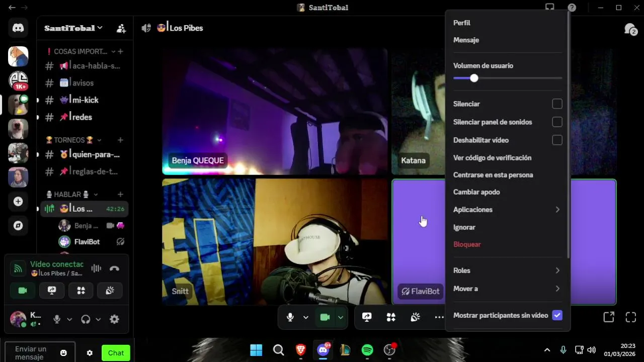644x362 pixels.
Task: Open activities in the call control bar
Action: click(x=391, y=317)
